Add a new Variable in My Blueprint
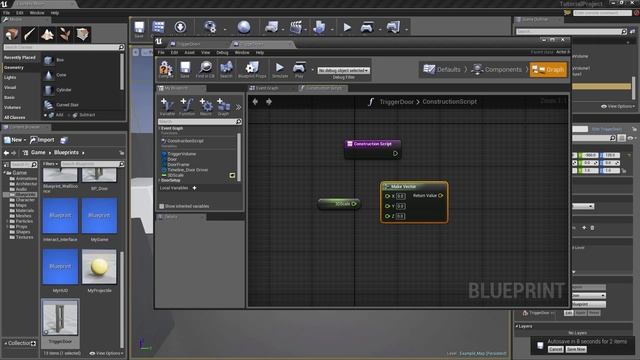640x360 pixels. click(167, 106)
